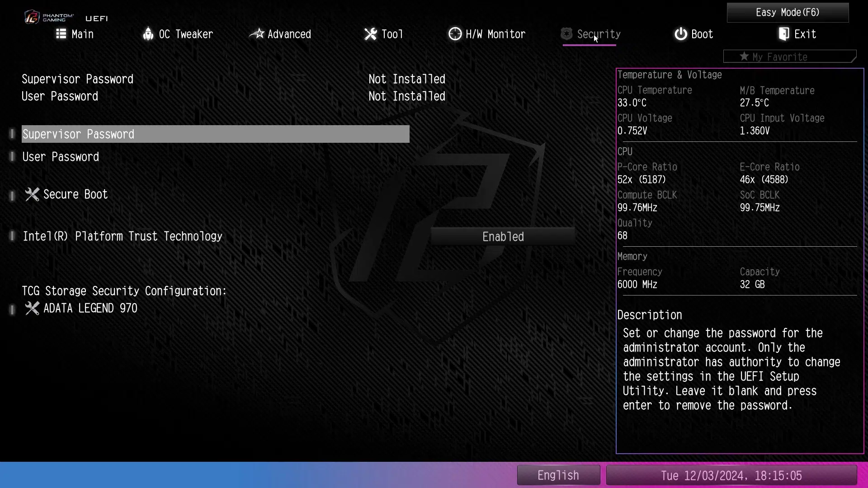The image size is (868, 488).
Task: Open Intel Platform Trust Technology Enabled dropdown
Action: point(503,236)
